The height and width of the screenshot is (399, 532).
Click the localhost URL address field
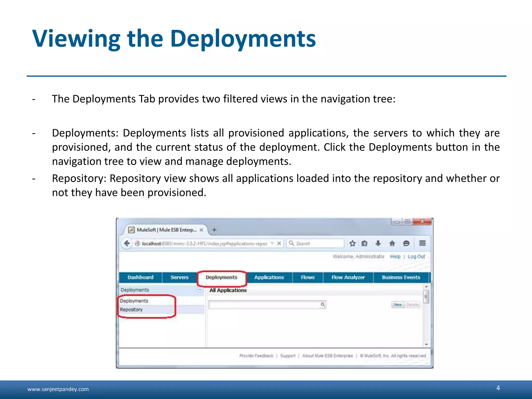(x=204, y=244)
